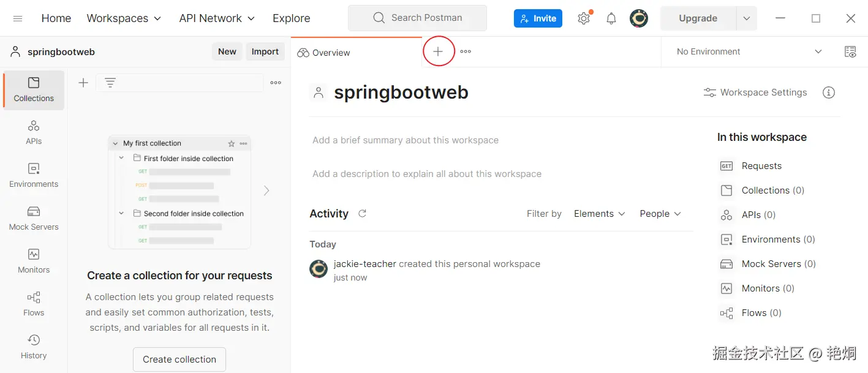This screenshot has width=868, height=373.
Task: Open Monitors (0) in workspace list
Action: click(x=757, y=288)
